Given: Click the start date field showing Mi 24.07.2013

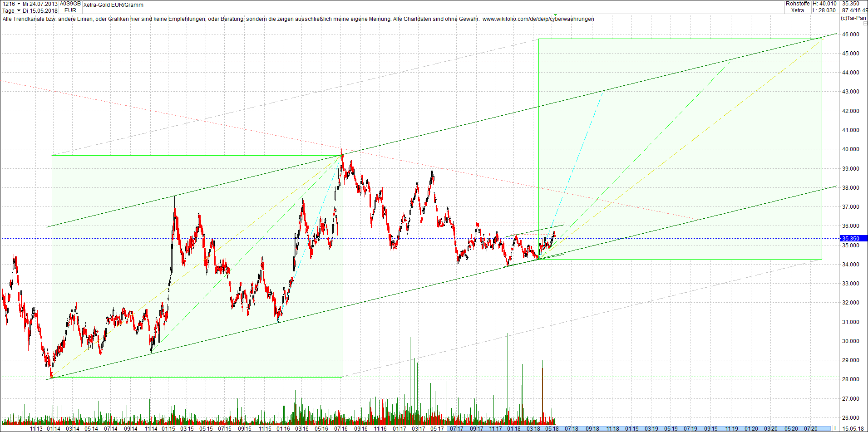Looking at the screenshot, I should [41, 3].
